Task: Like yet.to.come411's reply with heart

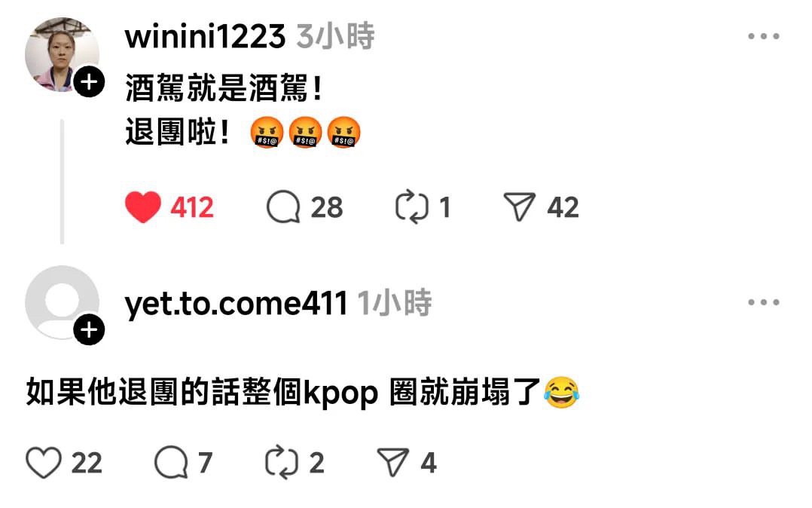Action: (x=44, y=462)
